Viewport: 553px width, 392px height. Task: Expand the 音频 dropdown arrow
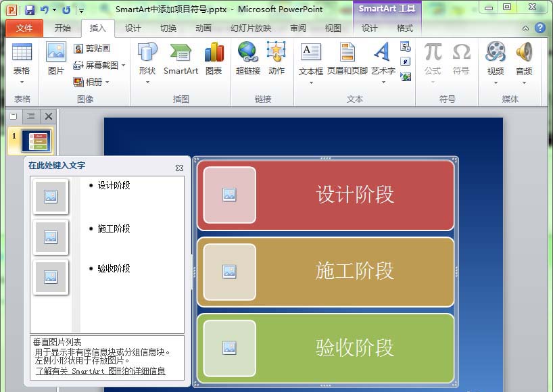(x=524, y=83)
